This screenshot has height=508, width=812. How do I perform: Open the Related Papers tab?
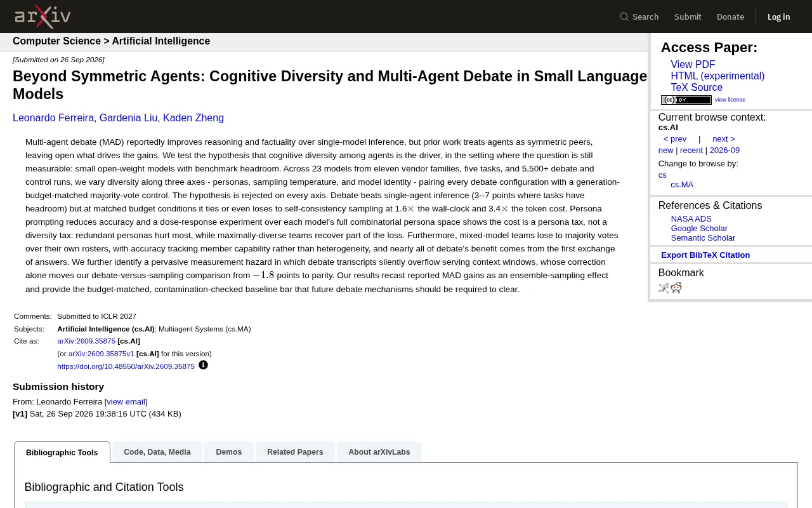[295, 451]
